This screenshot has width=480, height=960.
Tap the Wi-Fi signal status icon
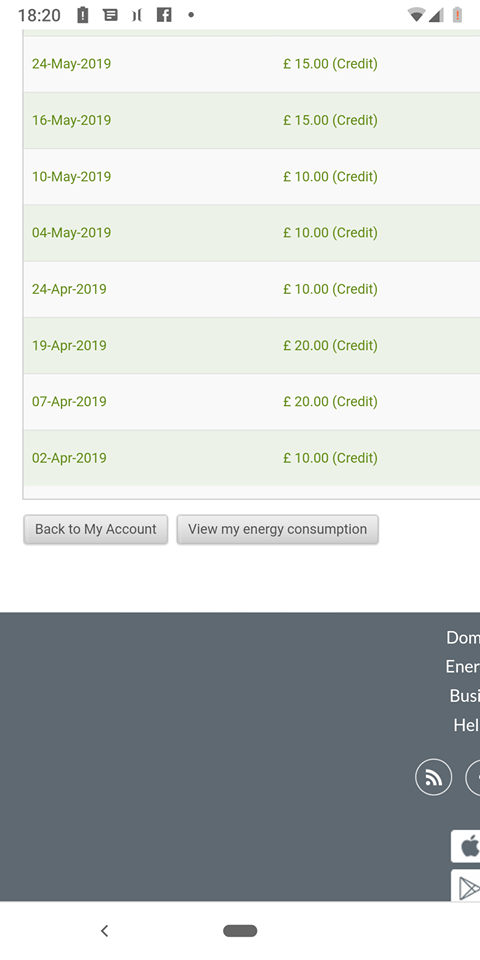[x=416, y=15]
